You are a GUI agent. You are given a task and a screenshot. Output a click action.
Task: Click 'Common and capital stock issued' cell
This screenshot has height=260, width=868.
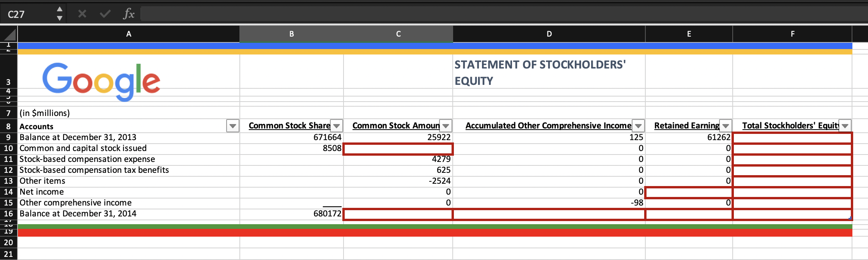129,148
